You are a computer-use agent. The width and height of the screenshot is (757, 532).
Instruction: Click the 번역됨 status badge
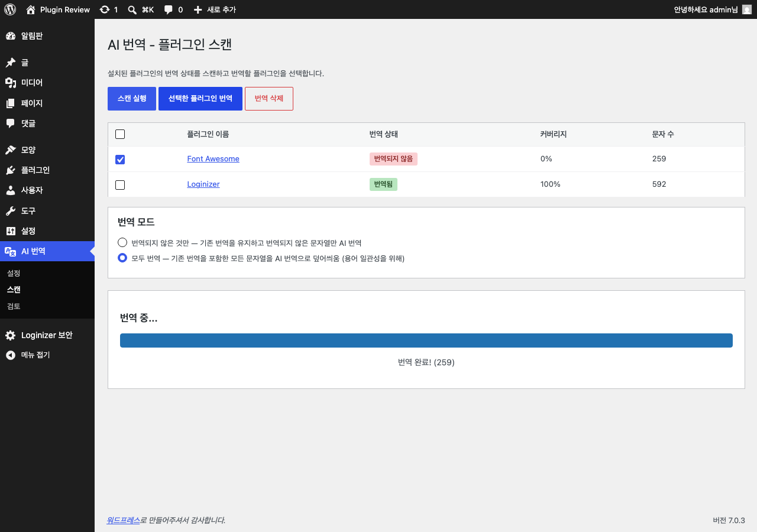click(x=383, y=184)
